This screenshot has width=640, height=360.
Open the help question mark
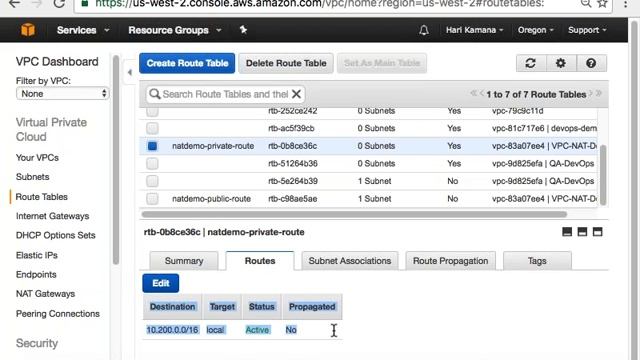point(591,63)
